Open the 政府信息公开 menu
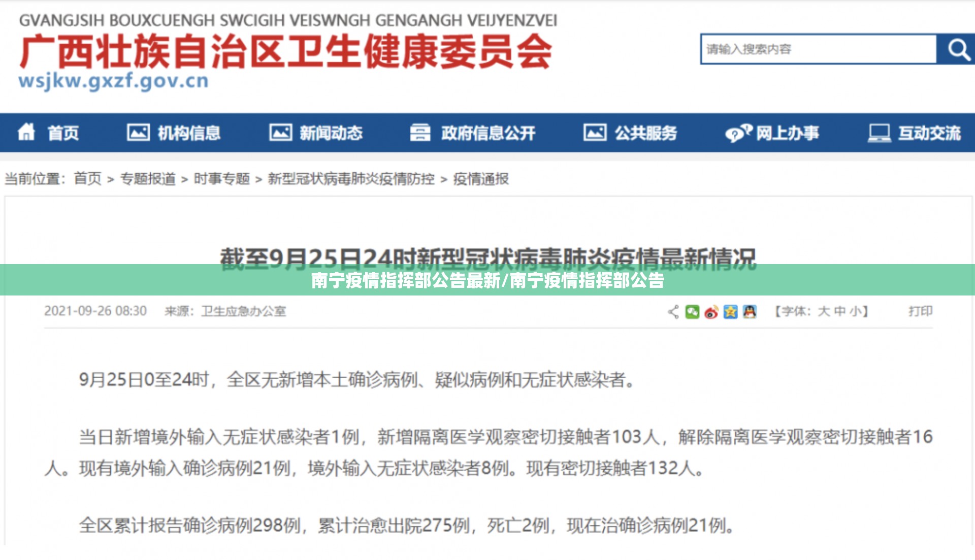The image size is (975, 560). point(487,133)
